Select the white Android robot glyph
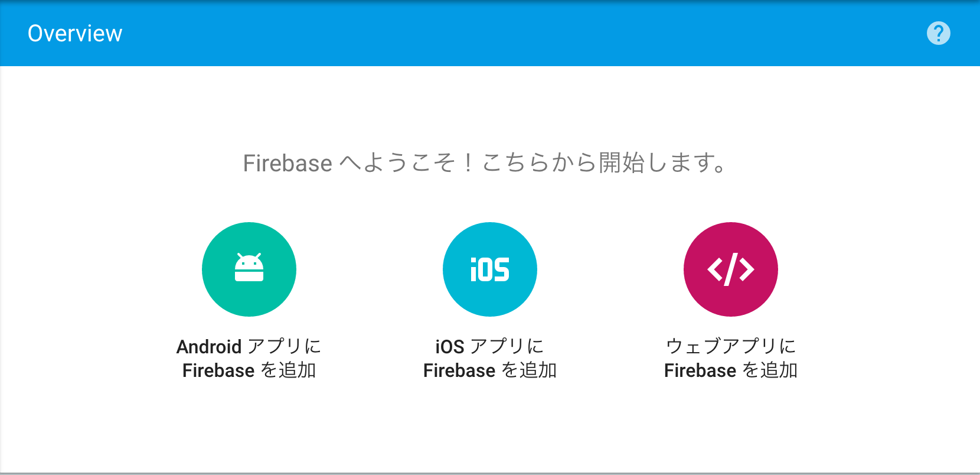This screenshot has height=475, width=980. [249, 268]
